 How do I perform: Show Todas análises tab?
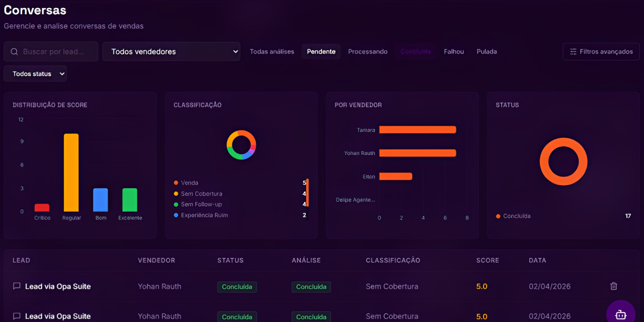tap(272, 52)
